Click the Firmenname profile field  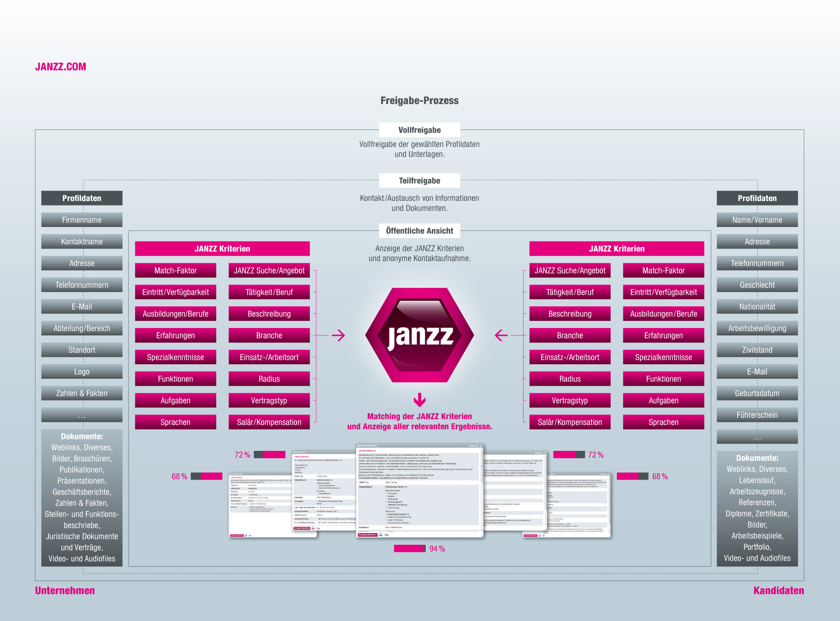click(82, 220)
